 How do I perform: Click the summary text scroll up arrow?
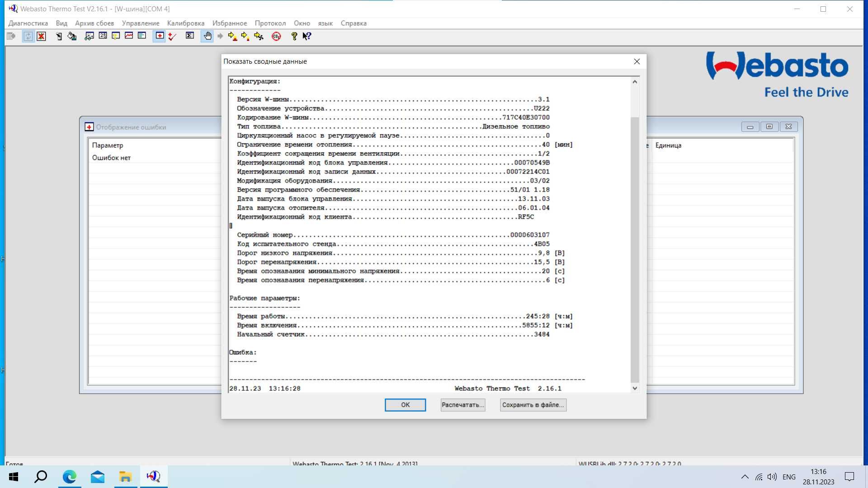pos(635,82)
